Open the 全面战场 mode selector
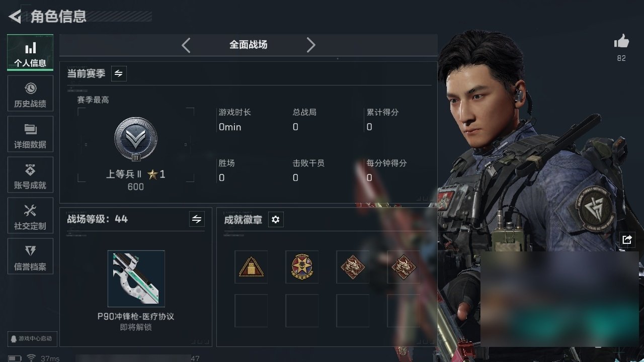This screenshot has height=362, width=644. tap(249, 45)
